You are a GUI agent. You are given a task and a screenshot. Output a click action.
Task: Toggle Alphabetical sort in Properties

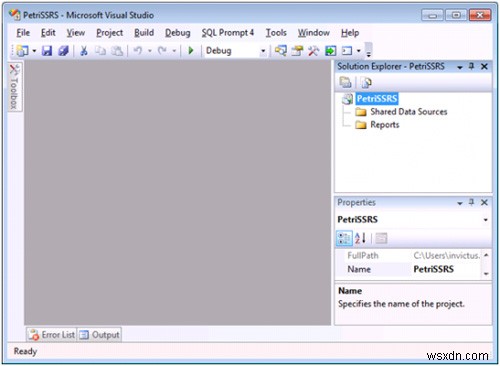click(360, 238)
